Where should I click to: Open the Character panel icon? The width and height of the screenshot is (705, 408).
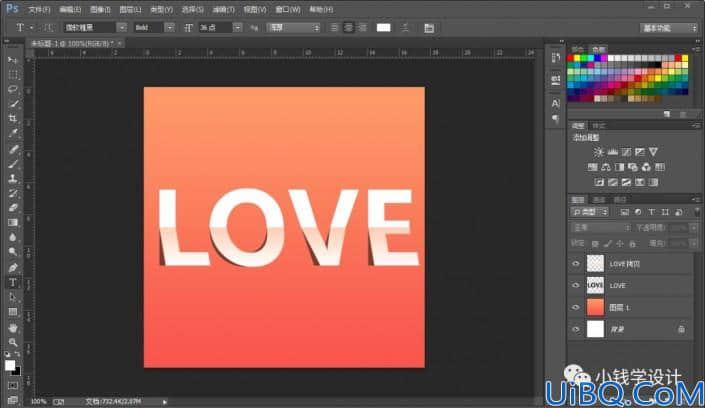[x=556, y=103]
